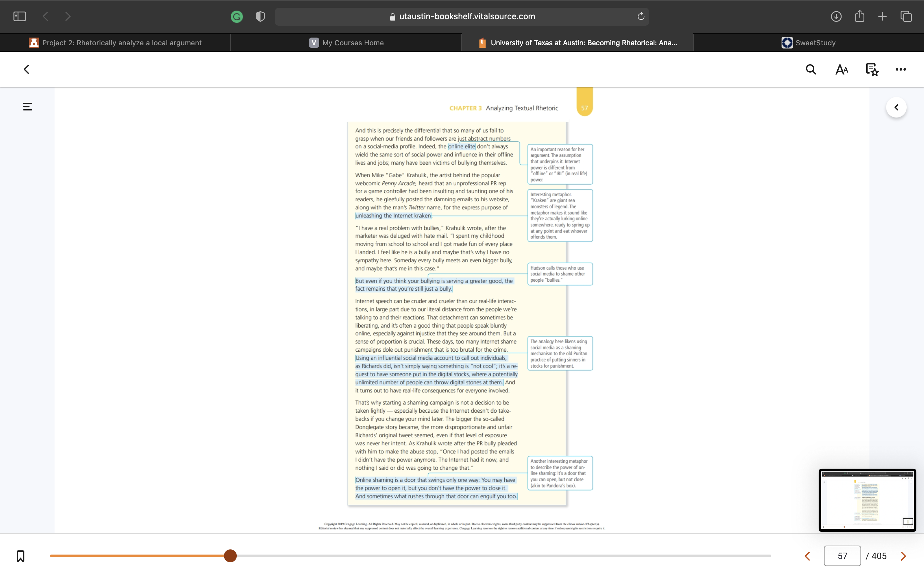Click the yellow page 57 bookmark ribbon

(x=585, y=102)
